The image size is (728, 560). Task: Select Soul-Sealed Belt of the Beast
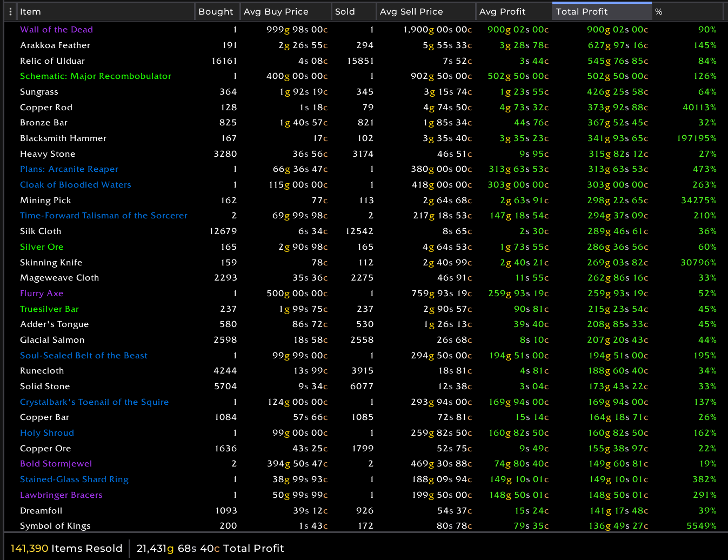84,356
